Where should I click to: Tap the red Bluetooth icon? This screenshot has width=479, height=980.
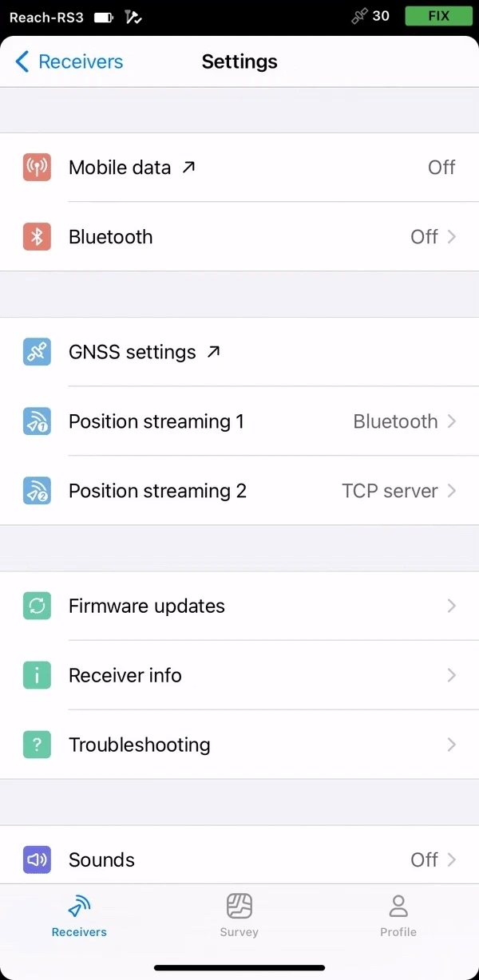click(x=37, y=237)
